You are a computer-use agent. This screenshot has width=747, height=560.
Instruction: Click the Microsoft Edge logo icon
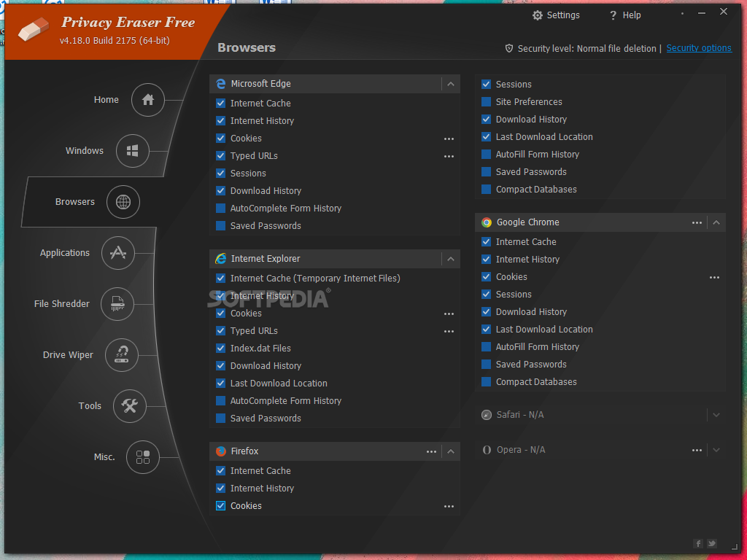click(220, 84)
